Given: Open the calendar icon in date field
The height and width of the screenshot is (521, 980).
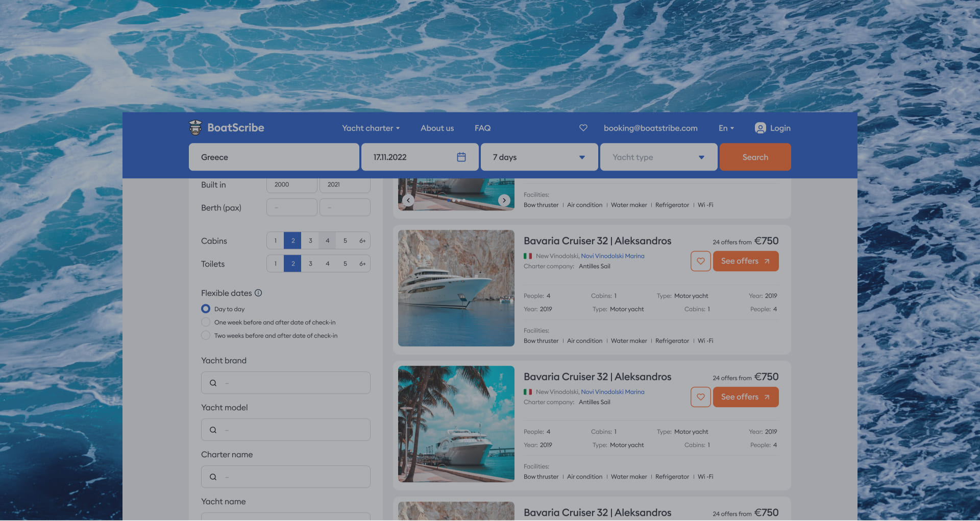Looking at the screenshot, I should coord(461,157).
